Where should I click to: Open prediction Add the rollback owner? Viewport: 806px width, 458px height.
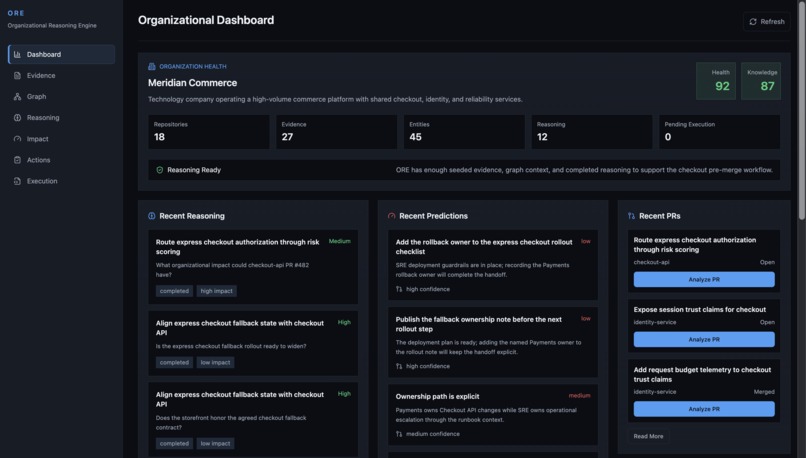click(x=493, y=265)
